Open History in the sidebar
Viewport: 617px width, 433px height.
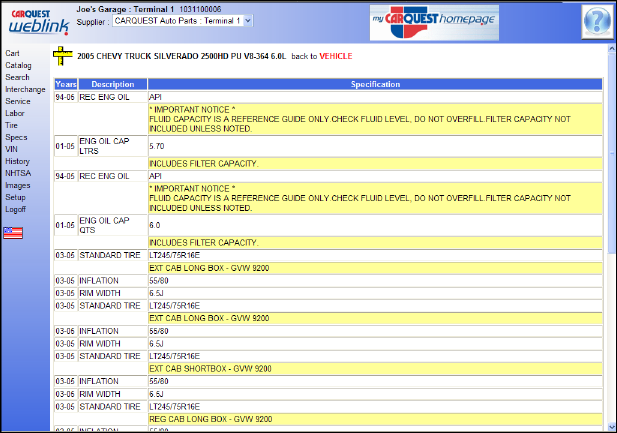[17, 161]
